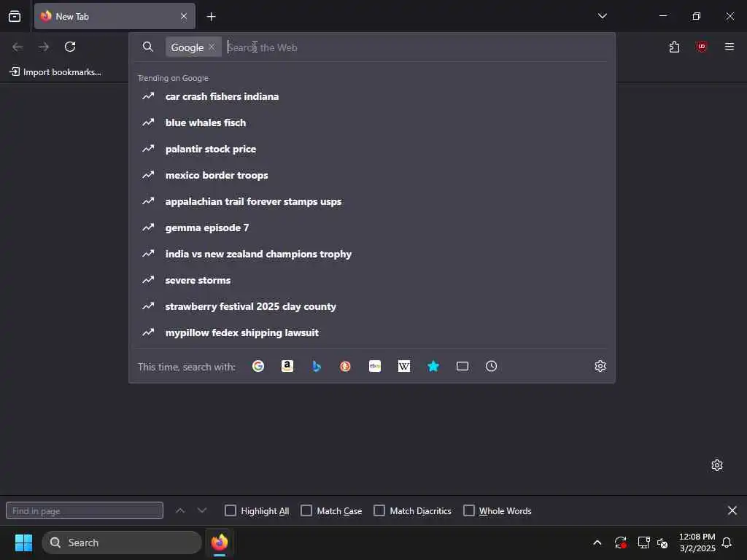Open search settings gear in dropdown
Screen dimensions: 747x560
(x=600, y=366)
